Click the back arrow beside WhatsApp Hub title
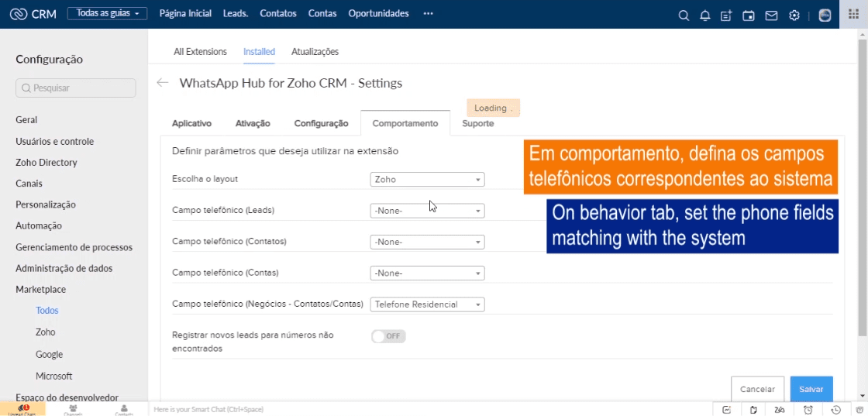 point(163,83)
